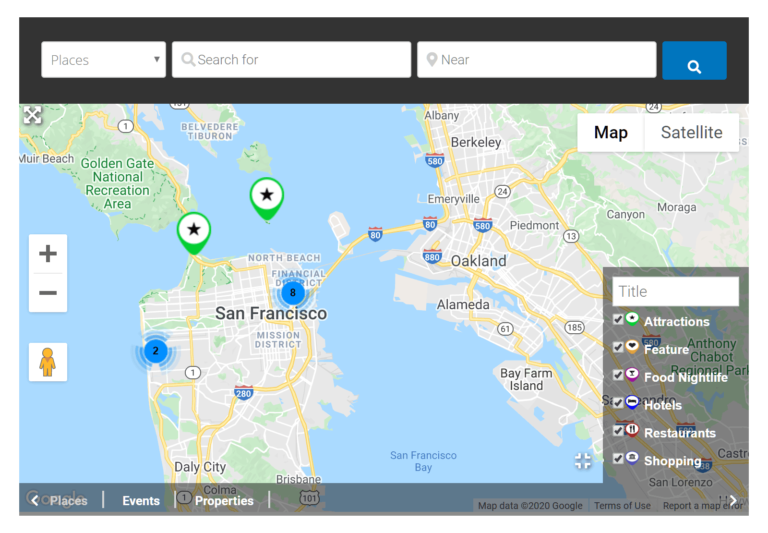Zoom out with the minus button
This screenshot has width=768, height=533.
tap(48, 293)
